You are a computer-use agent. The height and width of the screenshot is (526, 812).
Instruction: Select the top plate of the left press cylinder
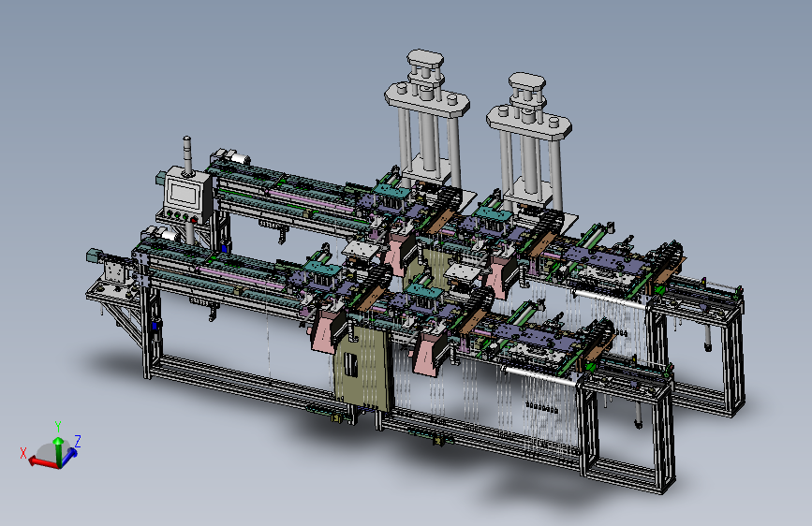[425, 57]
